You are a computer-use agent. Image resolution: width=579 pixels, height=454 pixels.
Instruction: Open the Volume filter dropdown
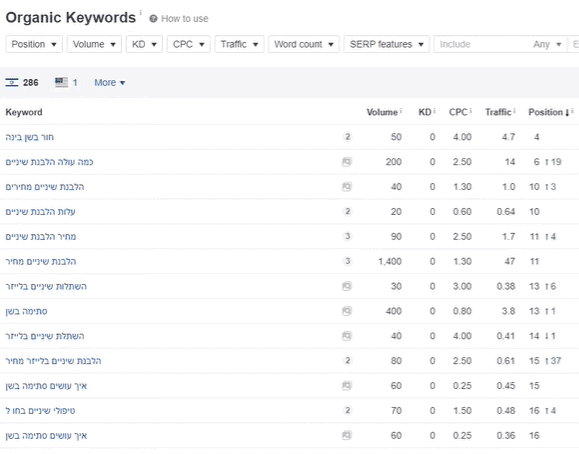[94, 44]
